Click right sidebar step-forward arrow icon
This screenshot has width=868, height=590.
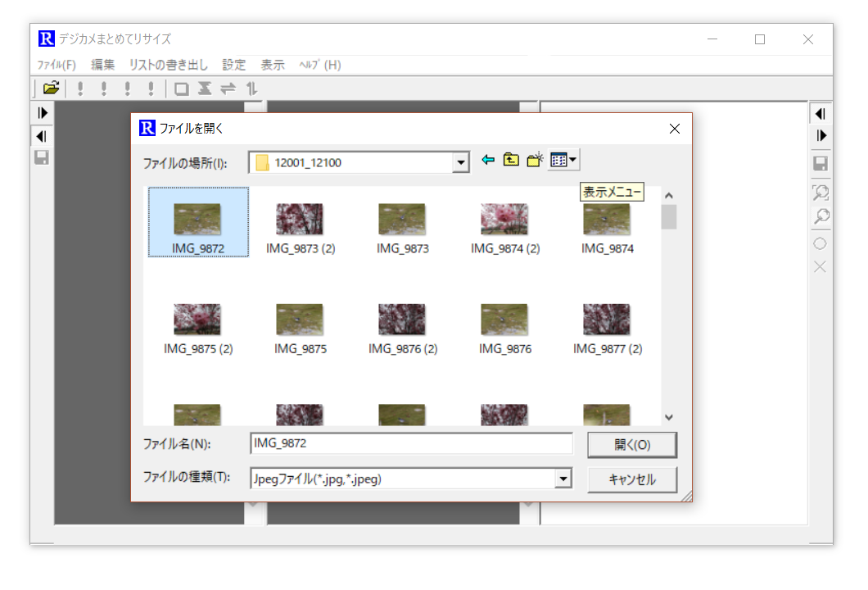click(x=821, y=136)
